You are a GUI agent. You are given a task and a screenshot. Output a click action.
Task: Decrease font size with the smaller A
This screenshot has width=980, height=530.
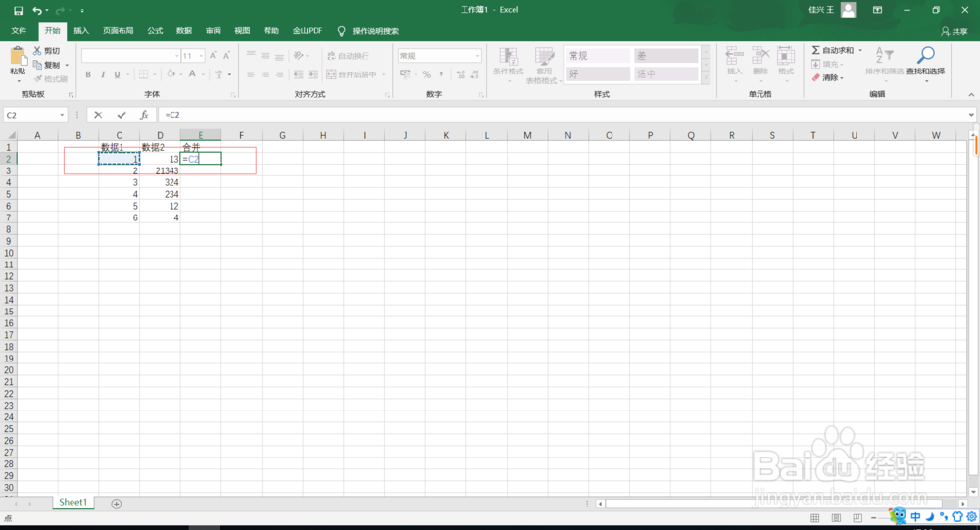coord(227,56)
